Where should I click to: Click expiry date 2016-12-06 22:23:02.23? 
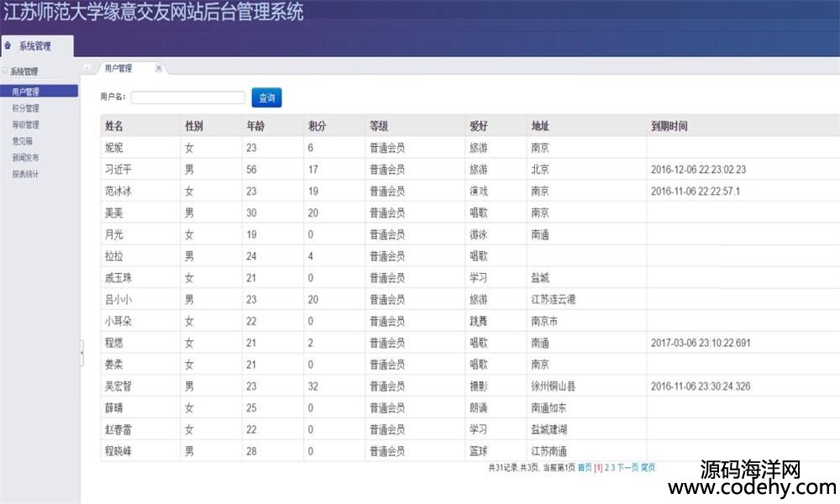tap(699, 169)
